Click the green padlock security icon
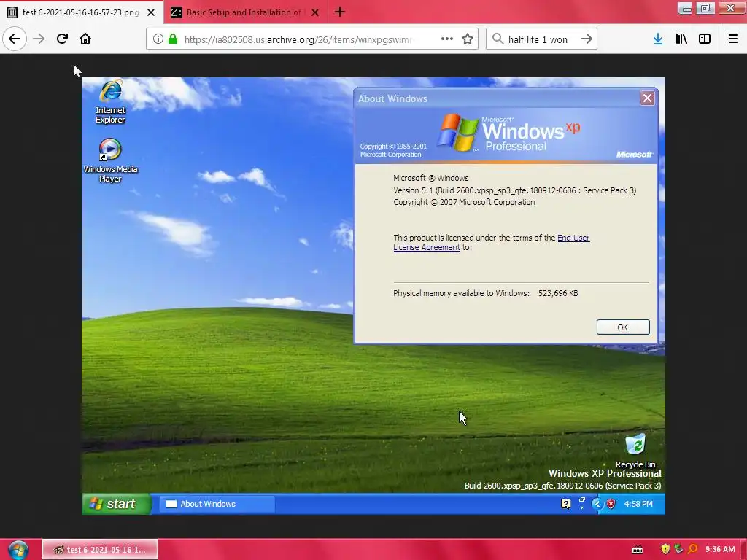The height and width of the screenshot is (560, 747). pos(173,39)
